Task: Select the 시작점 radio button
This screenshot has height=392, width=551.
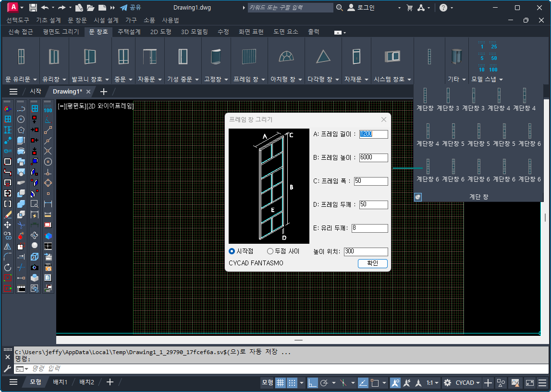Action: tap(232, 251)
